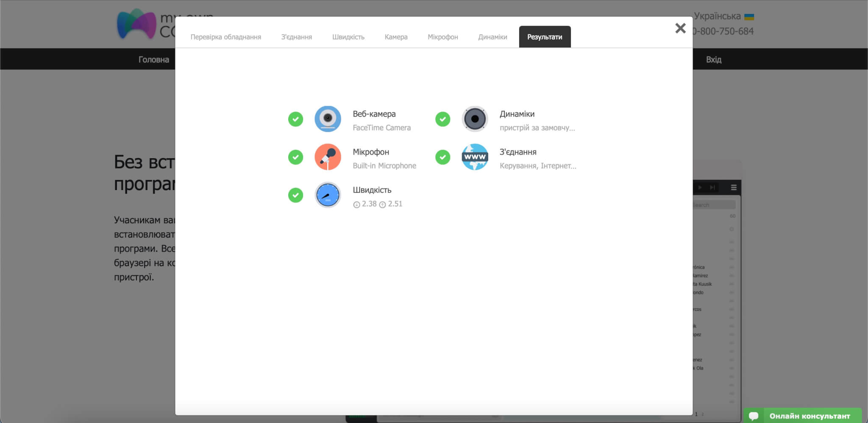Click green checkmark beside Веб-камера

(295, 119)
